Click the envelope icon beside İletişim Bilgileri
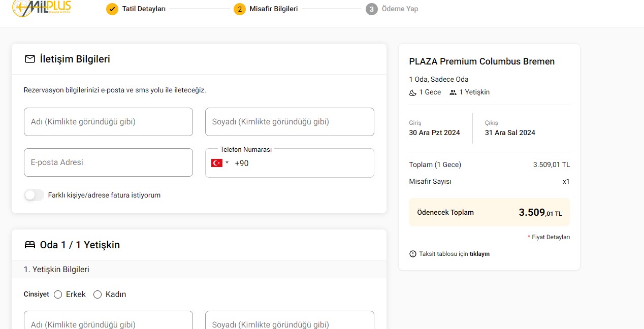This screenshot has height=329, width=644. pos(30,59)
